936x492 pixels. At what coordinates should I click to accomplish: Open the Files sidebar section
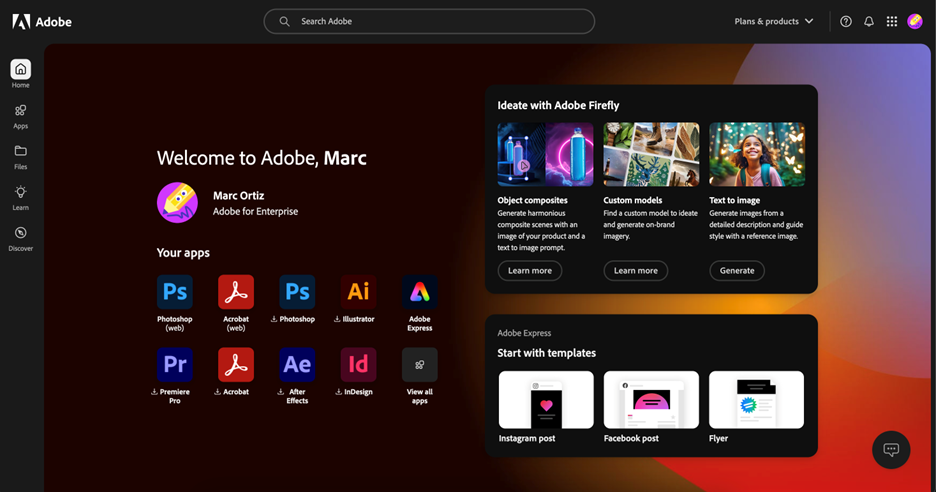20,157
